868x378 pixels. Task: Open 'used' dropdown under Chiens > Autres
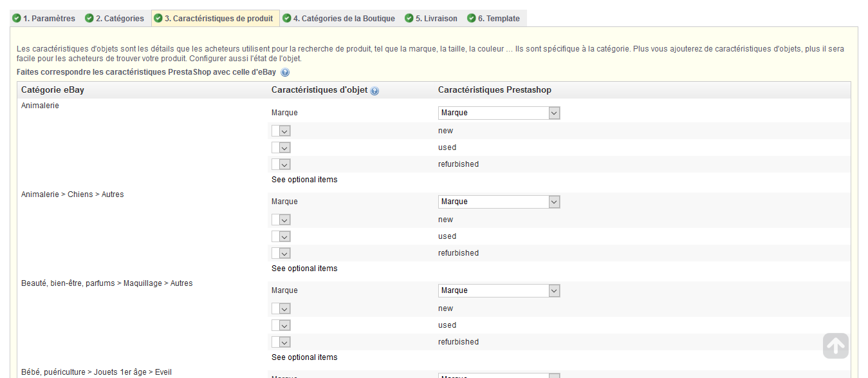click(x=281, y=236)
